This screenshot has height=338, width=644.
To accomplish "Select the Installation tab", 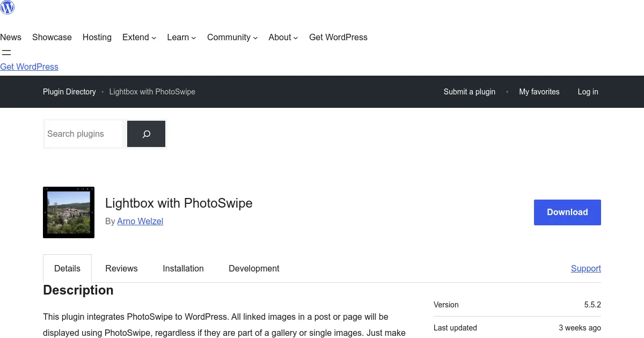I will pos(183,269).
